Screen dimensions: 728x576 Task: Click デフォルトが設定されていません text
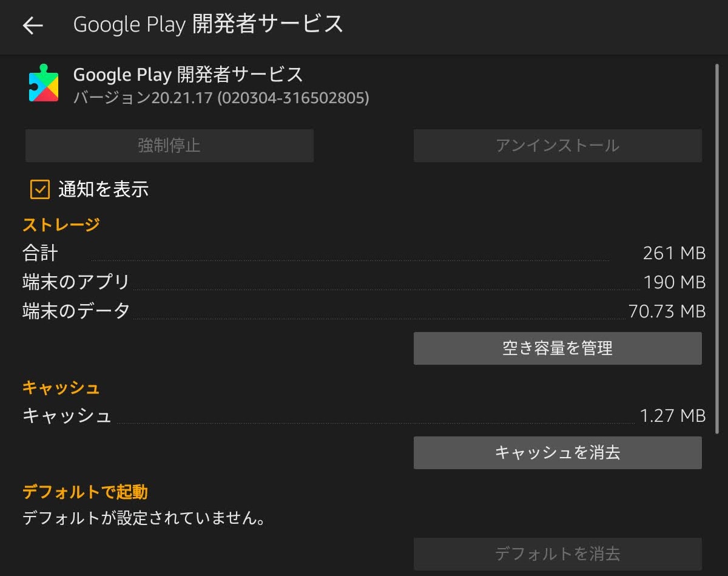tap(143, 520)
